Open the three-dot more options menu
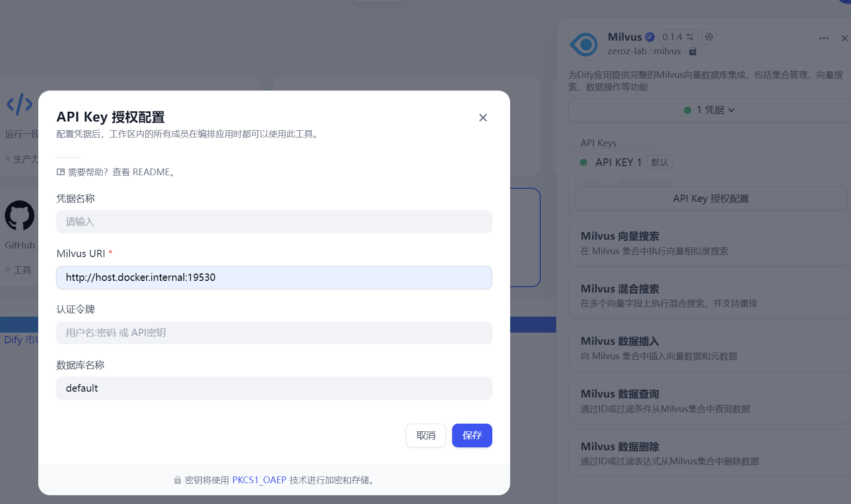The height and width of the screenshot is (504, 851). point(824,38)
